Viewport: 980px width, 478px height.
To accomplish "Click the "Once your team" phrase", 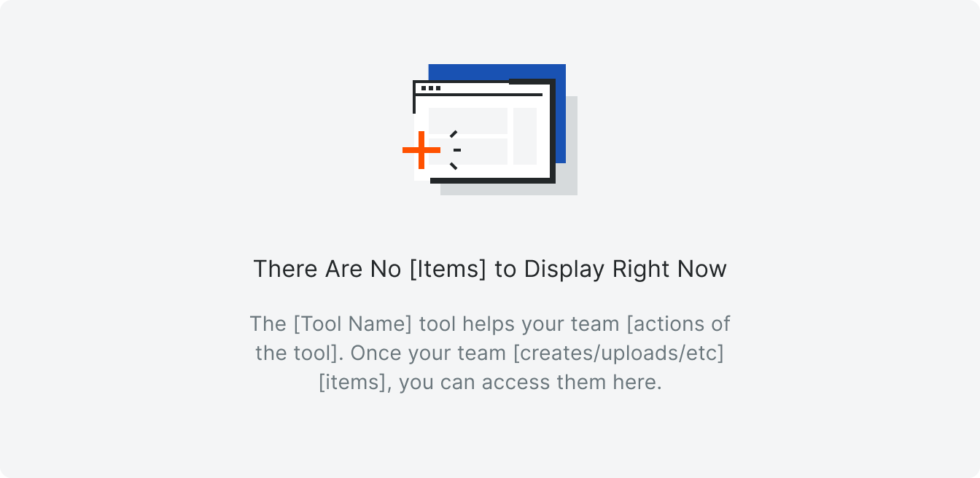I will (x=428, y=353).
